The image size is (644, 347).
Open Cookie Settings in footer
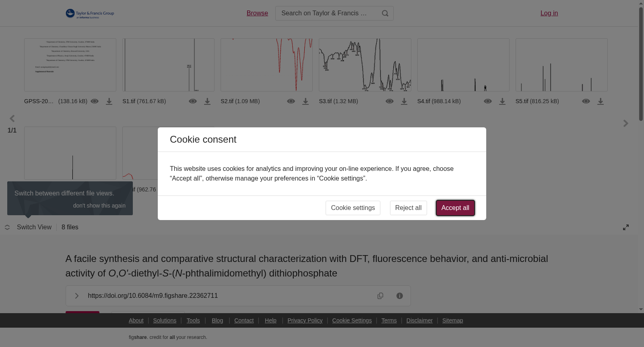(352, 320)
